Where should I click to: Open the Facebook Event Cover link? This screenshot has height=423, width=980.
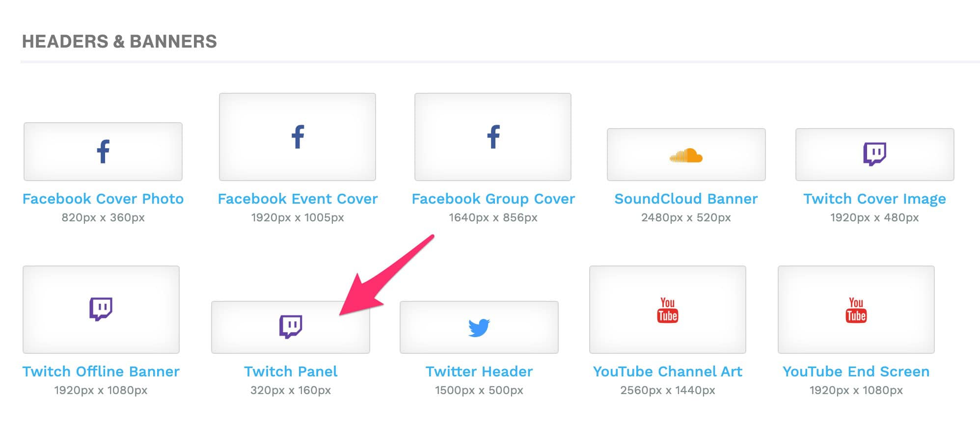pos(298,199)
